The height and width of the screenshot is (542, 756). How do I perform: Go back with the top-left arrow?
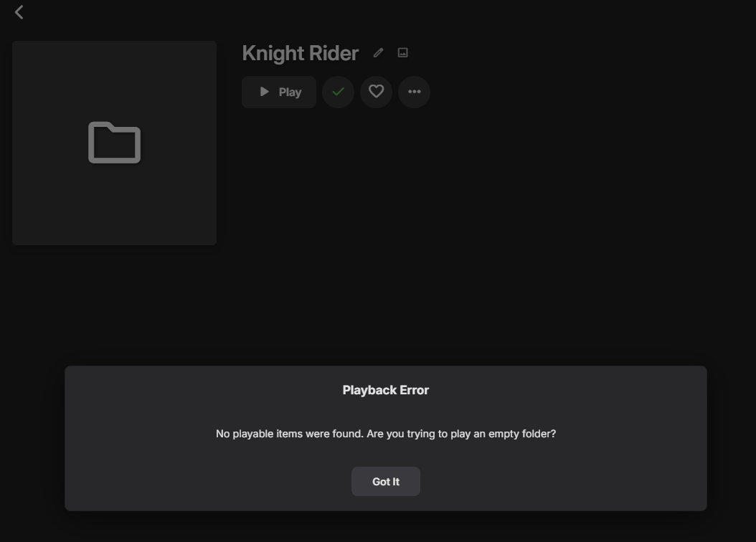(x=19, y=12)
